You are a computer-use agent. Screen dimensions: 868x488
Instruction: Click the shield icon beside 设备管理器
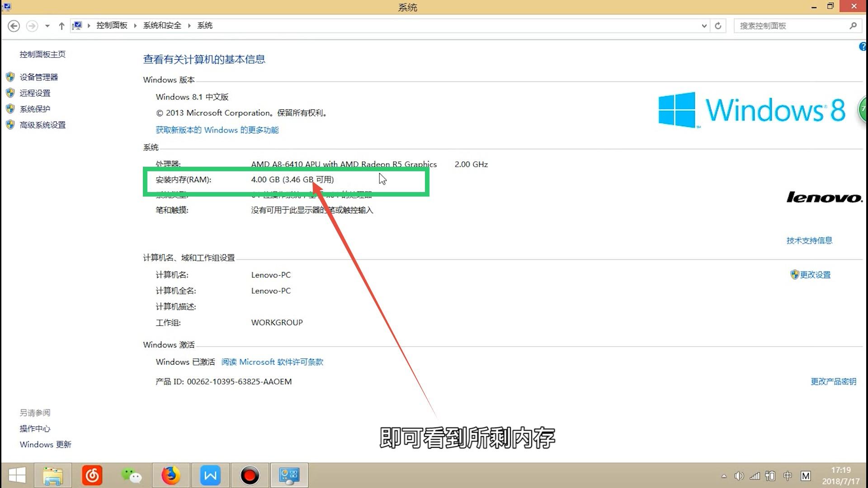[x=10, y=77]
